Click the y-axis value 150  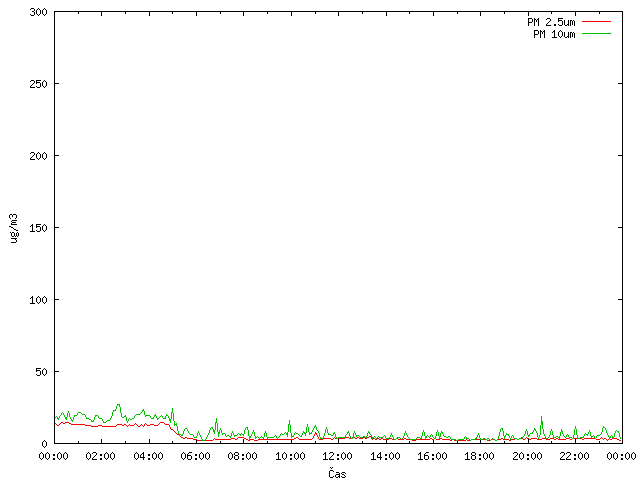click(x=38, y=228)
